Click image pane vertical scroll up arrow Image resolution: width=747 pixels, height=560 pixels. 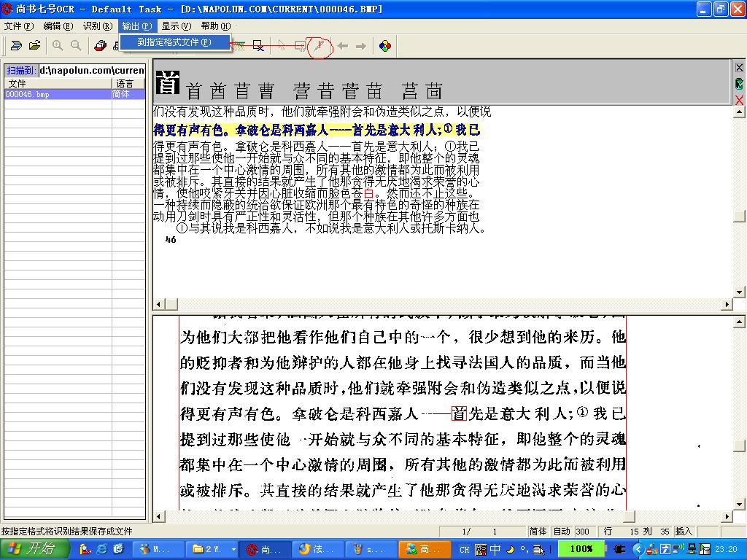(x=740, y=322)
